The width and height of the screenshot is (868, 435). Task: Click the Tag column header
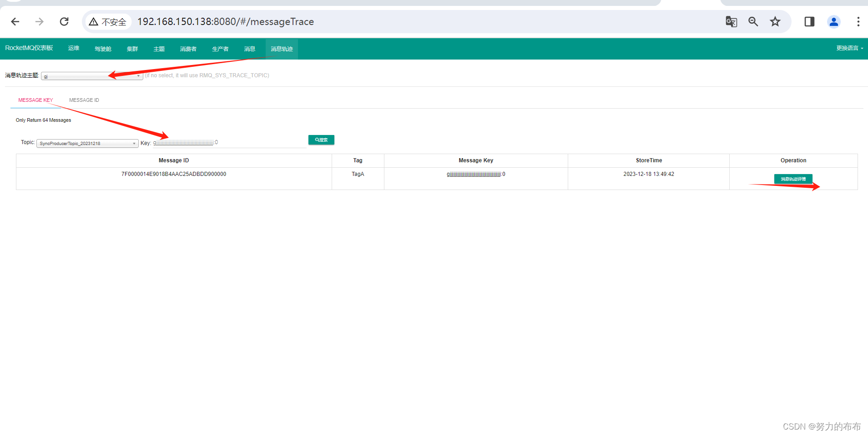pos(358,160)
